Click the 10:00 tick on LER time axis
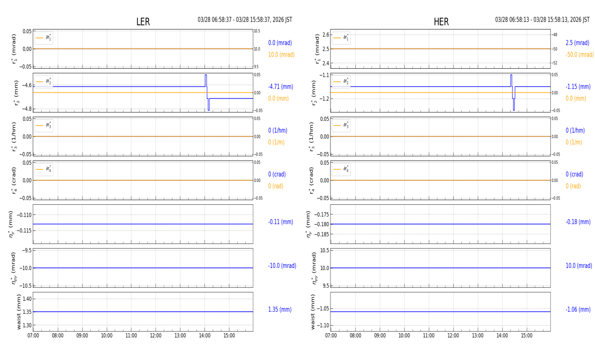The height and width of the screenshot is (364, 595). 107,336
